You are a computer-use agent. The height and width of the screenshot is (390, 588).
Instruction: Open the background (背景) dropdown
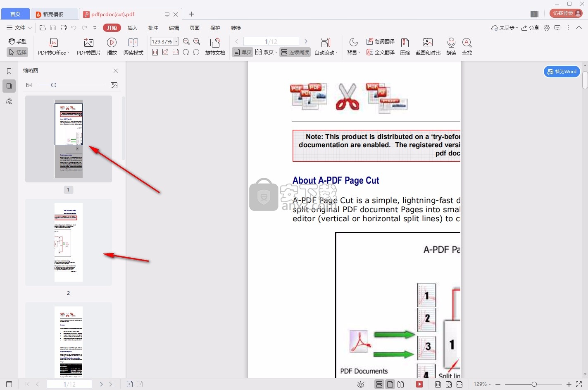pyautogui.click(x=354, y=47)
